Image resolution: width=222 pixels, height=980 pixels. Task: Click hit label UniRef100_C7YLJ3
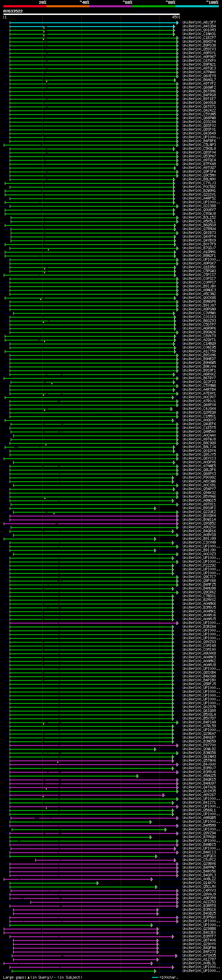pyautogui.click(x=199, y=183)
